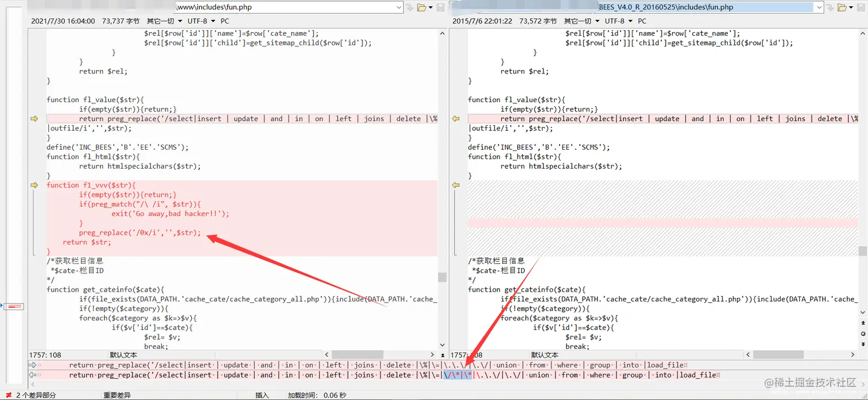Click copy-to-left arrow beside right preg_replace line
The height and width of the screenshot is (400, 868).
(456, 119)
